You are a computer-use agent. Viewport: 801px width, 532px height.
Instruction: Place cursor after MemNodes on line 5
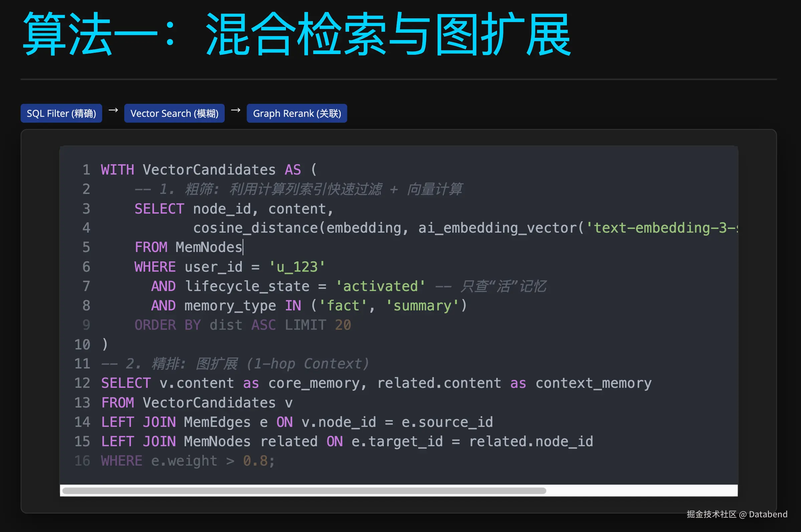pyautogui.click(x=243, y=247)
